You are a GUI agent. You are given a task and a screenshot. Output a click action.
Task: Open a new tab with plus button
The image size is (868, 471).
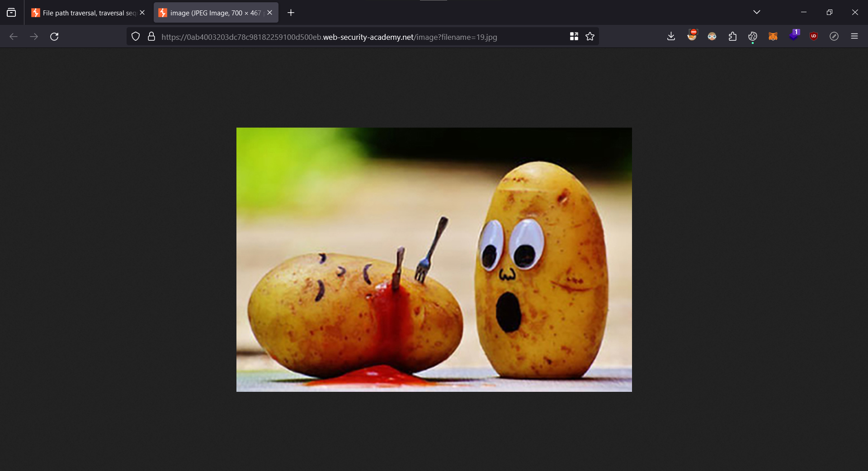pos(291,13)
